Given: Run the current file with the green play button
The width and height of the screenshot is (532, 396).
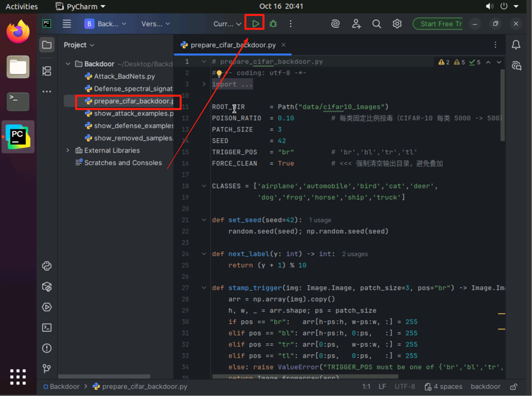Looking at the screenshot, I should [256, 24].
